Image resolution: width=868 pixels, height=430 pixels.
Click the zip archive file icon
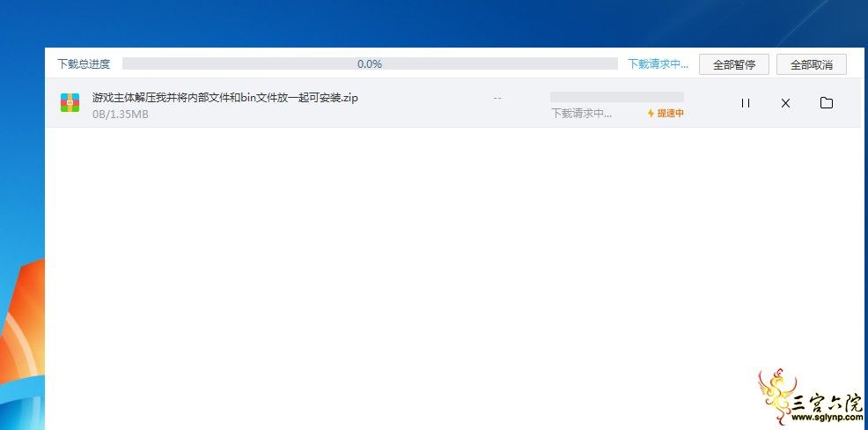click(x=70, y=102)
